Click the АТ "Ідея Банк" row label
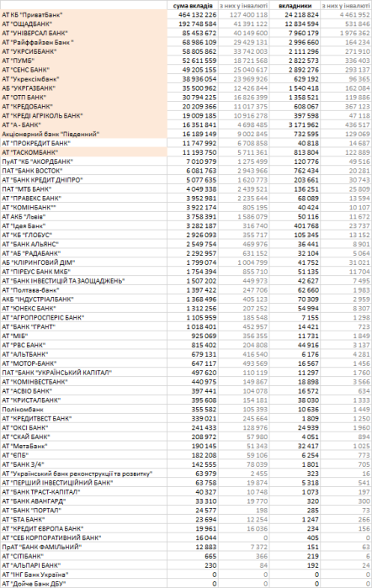This screenshot has height=588, width=372. pos(84,226)
